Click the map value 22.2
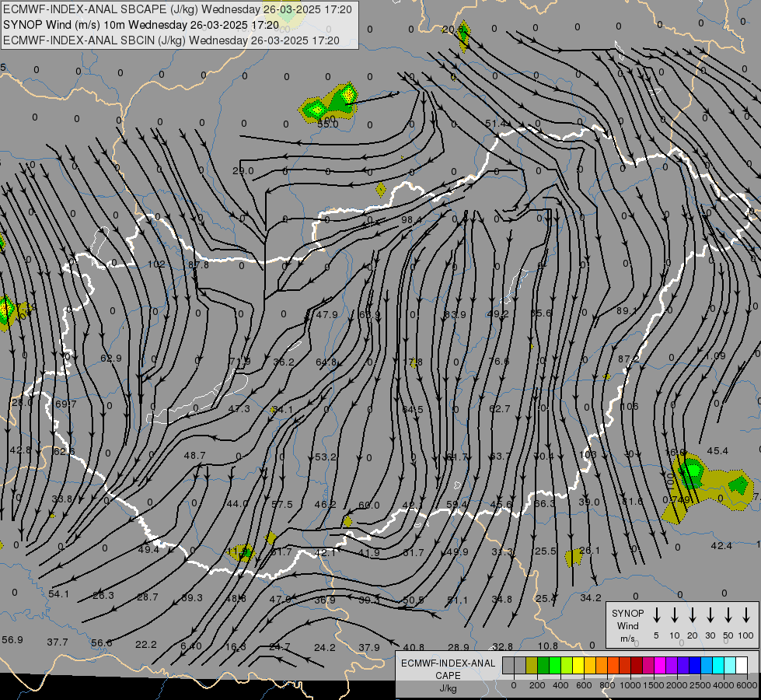This screenshot has width=761, height=700. 146,645
